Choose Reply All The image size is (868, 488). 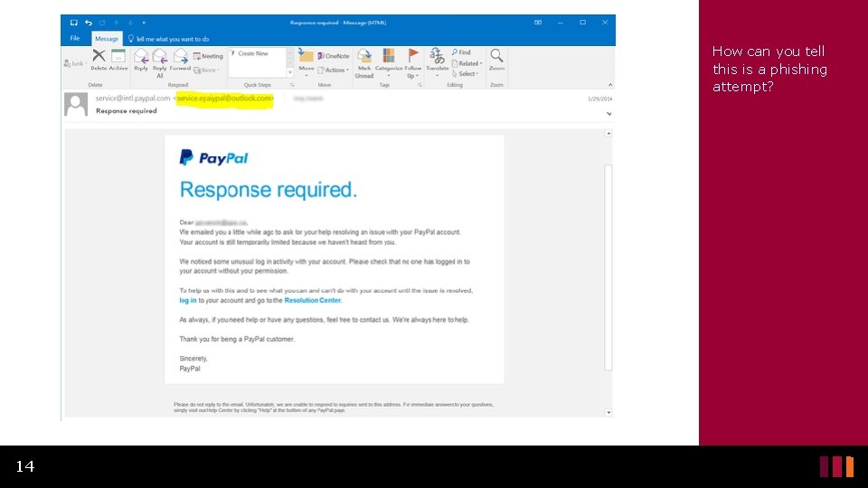click(159, 63)
